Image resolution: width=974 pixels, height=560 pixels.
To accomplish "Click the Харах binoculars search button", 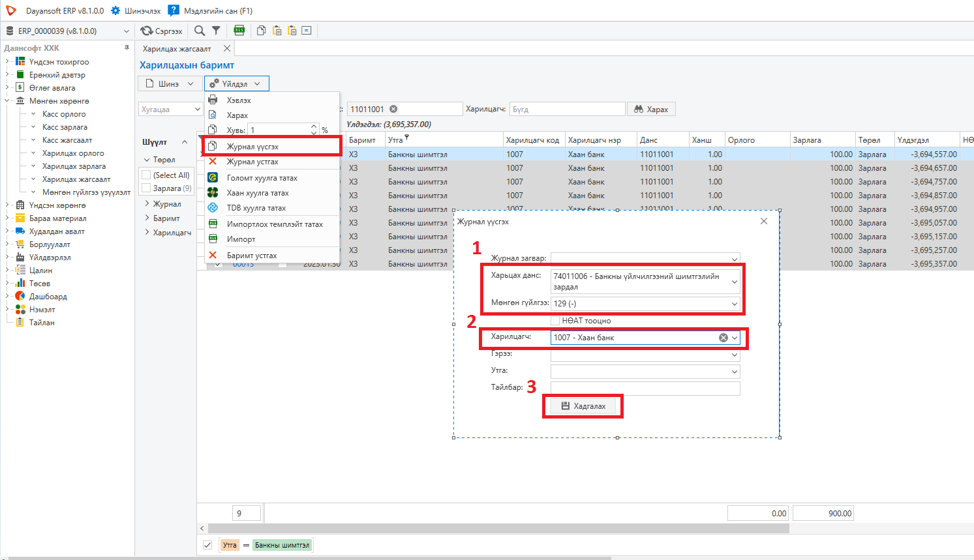I will (651, 110).
